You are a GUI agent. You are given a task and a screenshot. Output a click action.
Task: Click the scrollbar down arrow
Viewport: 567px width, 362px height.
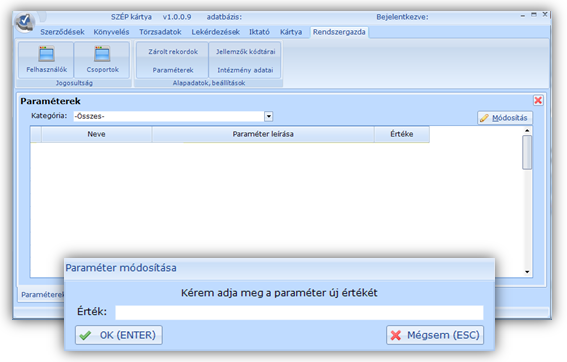527,272
